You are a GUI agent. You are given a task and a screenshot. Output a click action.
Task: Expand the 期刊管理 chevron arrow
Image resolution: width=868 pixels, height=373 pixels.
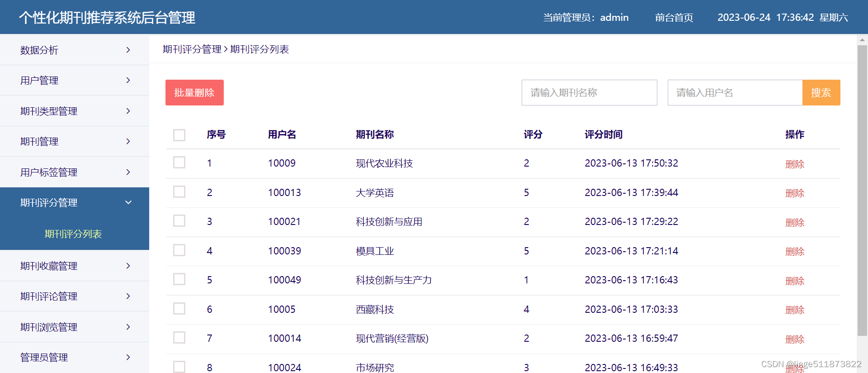(128, 141)
